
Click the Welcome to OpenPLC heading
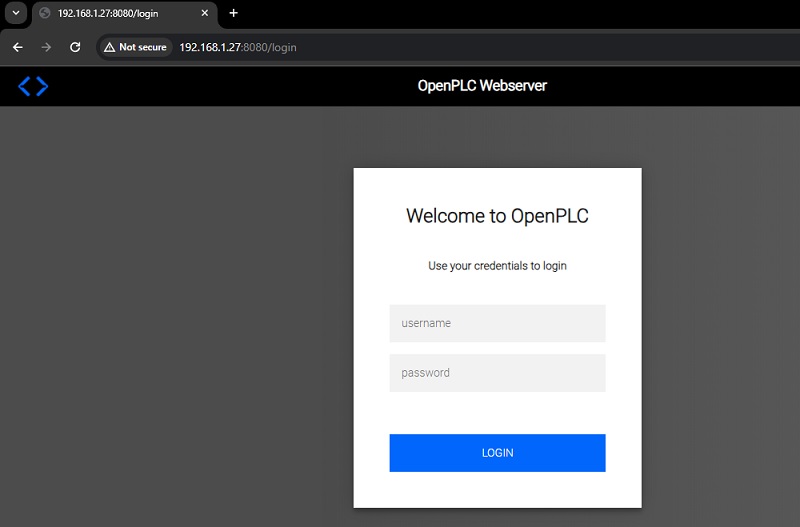pyautogui.click(x=497, y=216)
